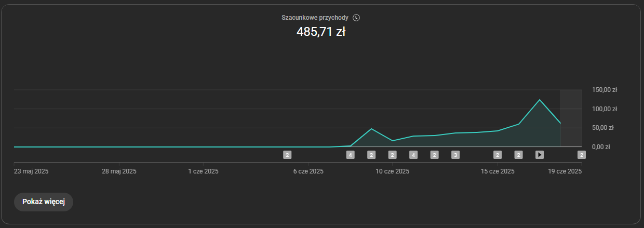
Task: Click the 2 marker just left of play marker
Action: point(518,154)
